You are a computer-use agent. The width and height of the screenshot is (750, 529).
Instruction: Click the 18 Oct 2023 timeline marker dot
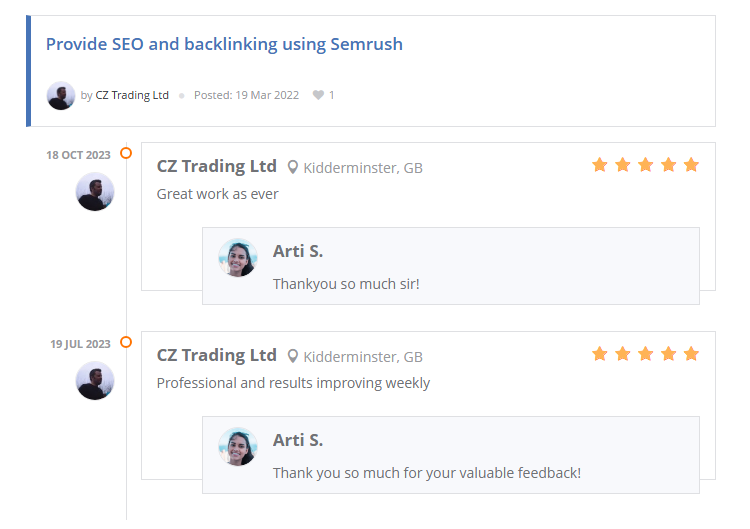126,153
